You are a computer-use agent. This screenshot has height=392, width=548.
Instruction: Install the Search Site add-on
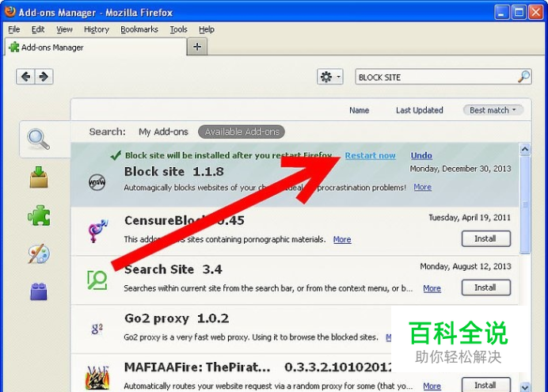pyautogui.click(x=485, y=287)
